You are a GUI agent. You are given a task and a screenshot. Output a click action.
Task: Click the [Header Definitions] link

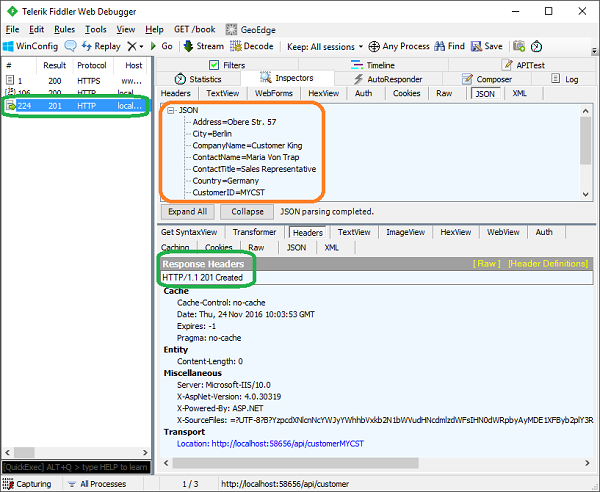(548, 264)
